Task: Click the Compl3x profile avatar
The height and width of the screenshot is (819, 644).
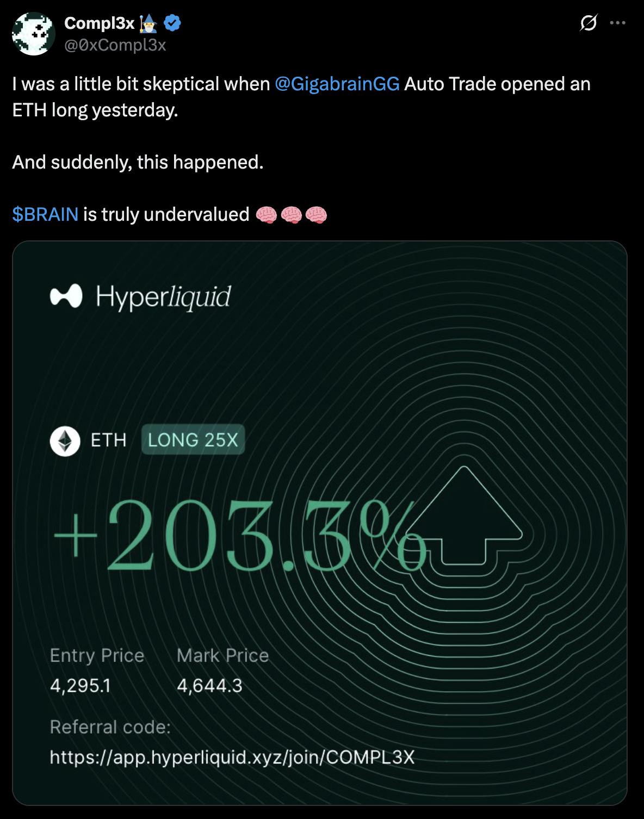Action: coord(33,33)
